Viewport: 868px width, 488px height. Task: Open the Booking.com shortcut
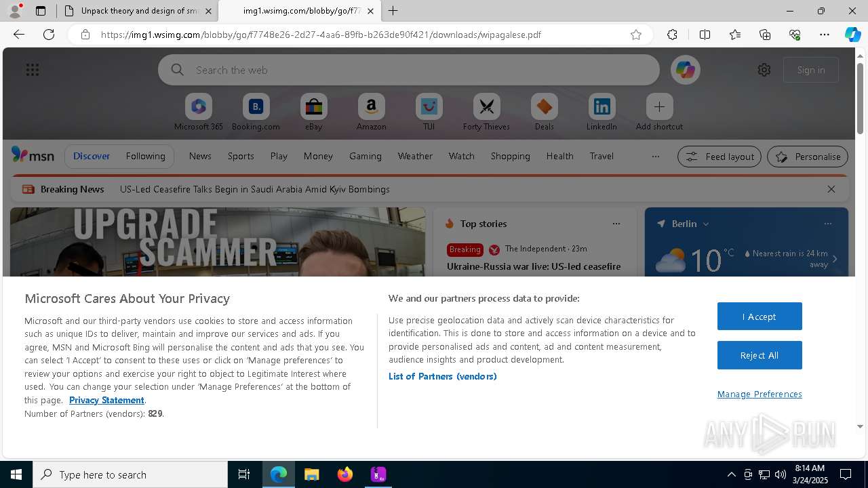(x=256, y=113)
